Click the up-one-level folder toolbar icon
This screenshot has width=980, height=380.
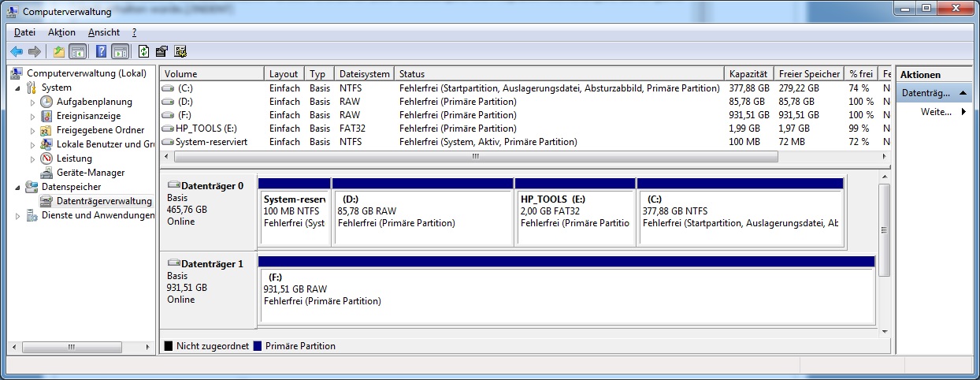tap(58, 52)
